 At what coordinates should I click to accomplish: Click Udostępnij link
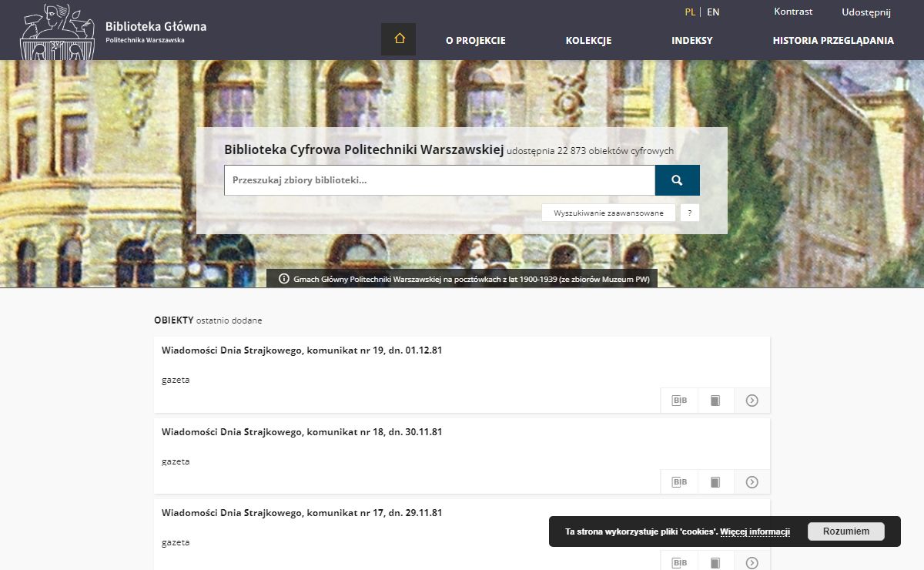coord(866,12)
